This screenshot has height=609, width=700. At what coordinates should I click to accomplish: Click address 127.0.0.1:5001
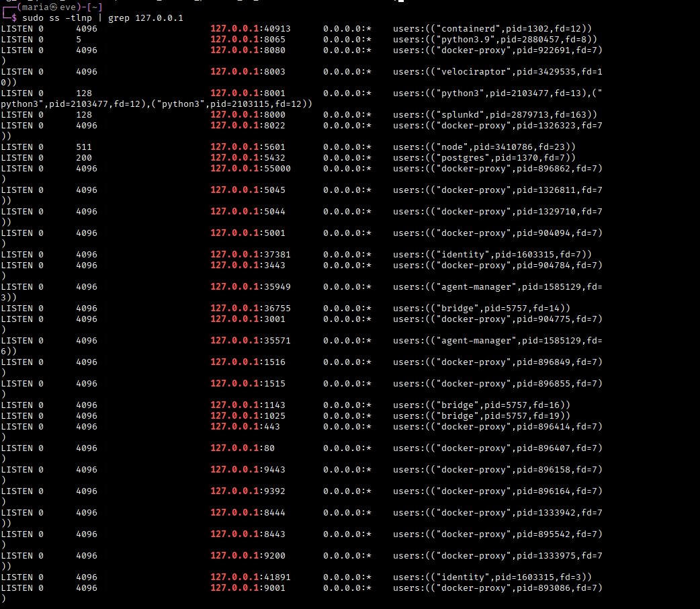pyautogui.click(x=248, y=233)
